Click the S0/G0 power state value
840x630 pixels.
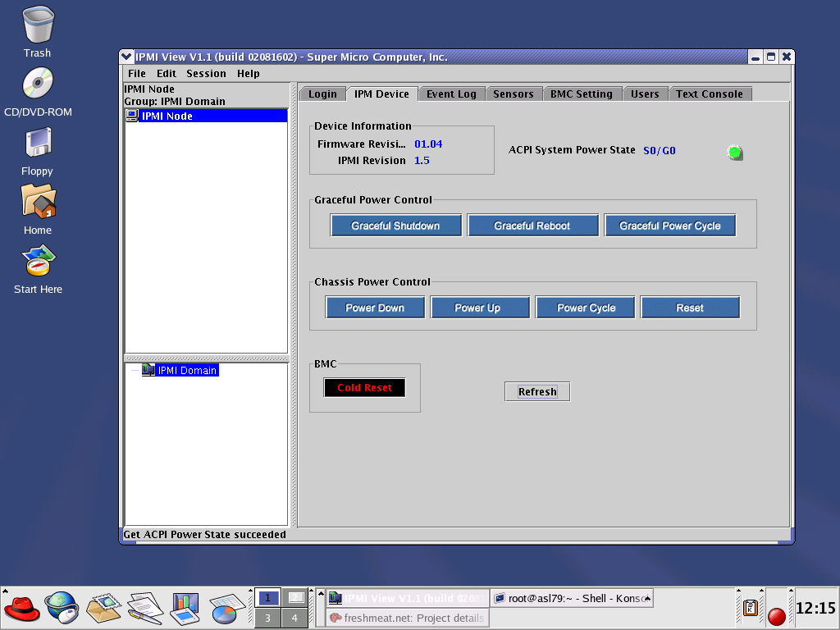coord(659,151)
